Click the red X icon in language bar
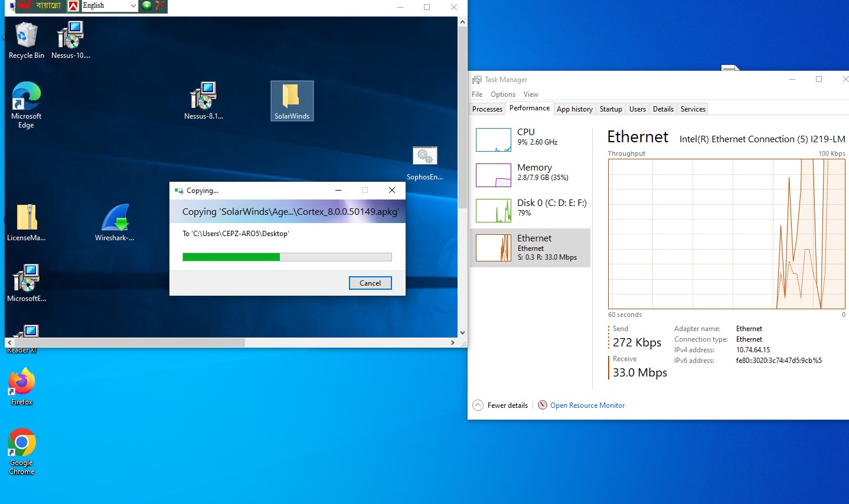The image size is (849, 504). tap(159, 5)
